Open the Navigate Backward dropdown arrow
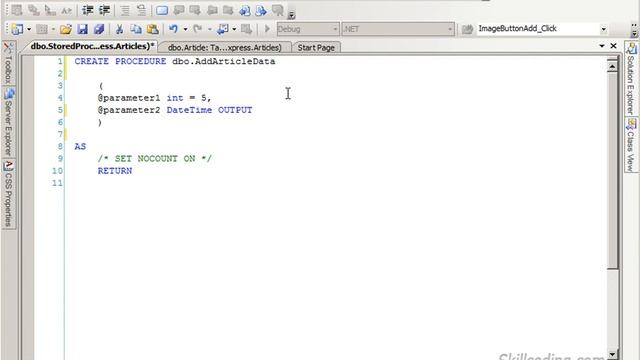Viewport: 640px width, 360px height. (x=234, y=29)
